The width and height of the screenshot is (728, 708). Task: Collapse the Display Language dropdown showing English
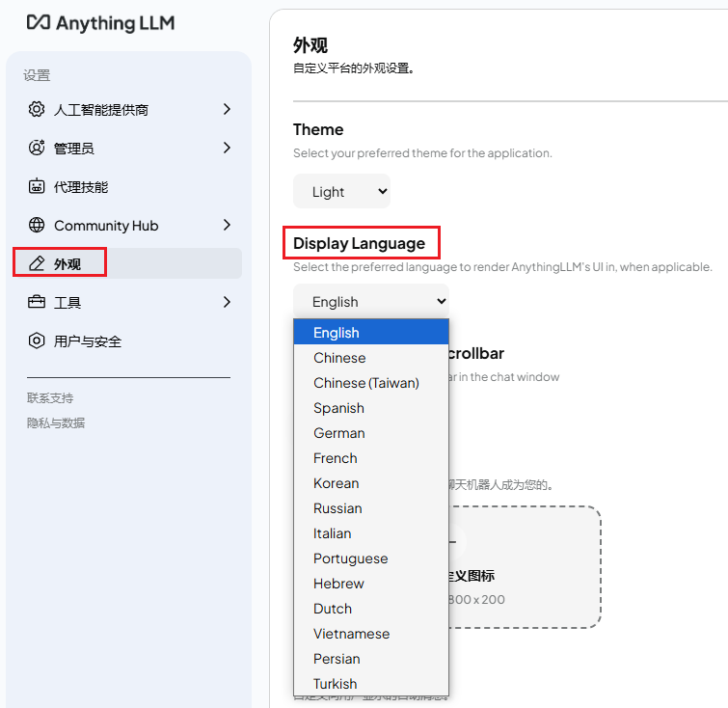click(x=371, y=301)
